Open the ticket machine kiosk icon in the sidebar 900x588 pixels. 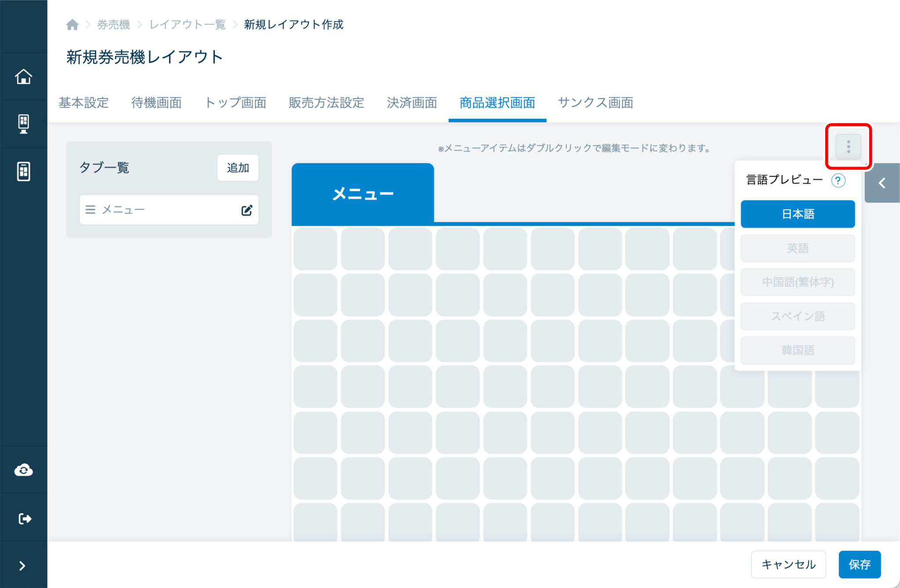point(24,124)
